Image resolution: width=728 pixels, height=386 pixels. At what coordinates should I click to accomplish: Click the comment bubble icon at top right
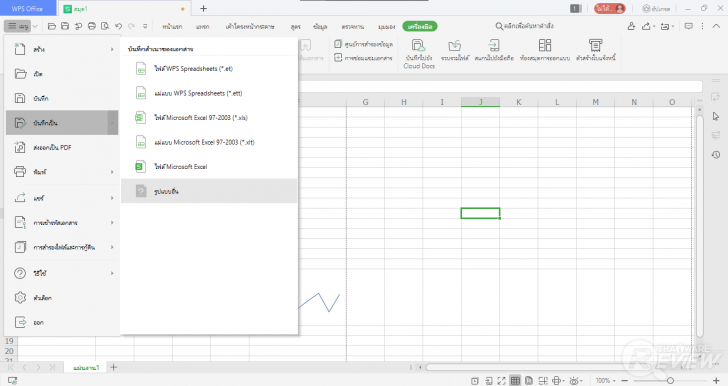point(689,26)
